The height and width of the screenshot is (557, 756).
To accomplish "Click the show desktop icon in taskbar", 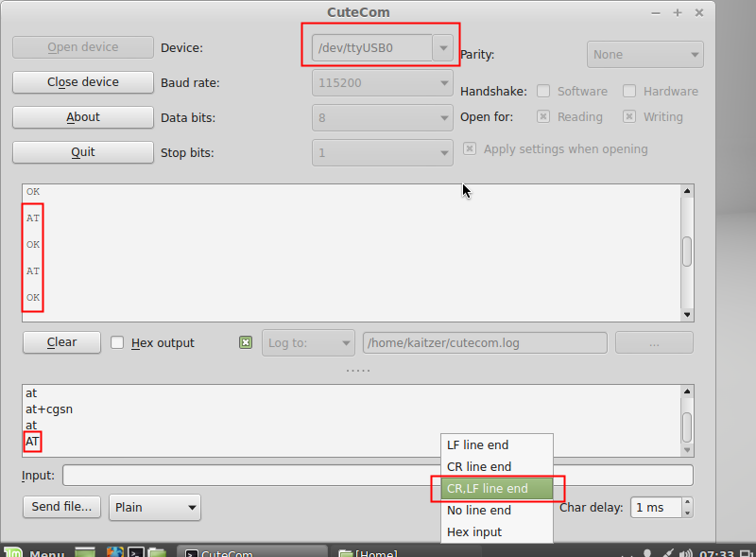I will [x=85, y=552].
